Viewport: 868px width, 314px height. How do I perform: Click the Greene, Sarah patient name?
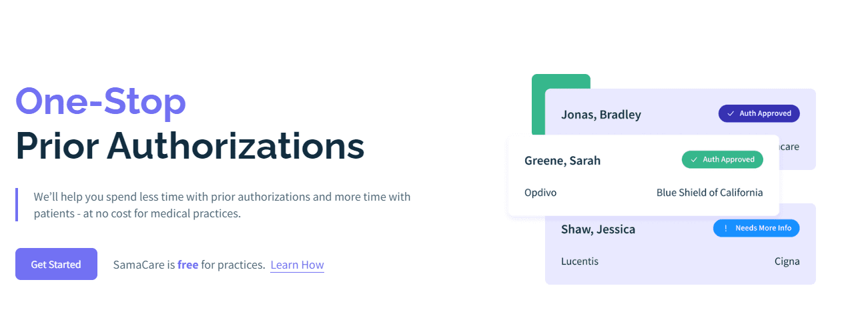562,161
